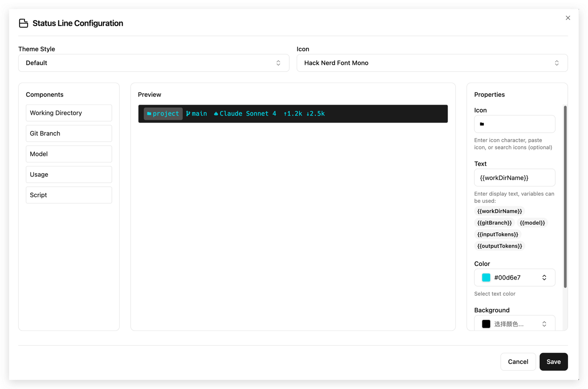Save the status line configuration
The height and width of the screenshot is (389, 588).
coord(554,361)
